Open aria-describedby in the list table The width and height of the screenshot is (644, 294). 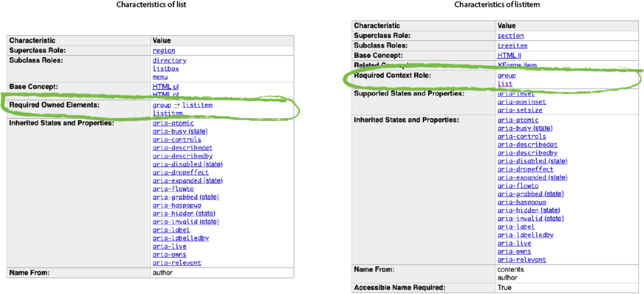(182, 156)
